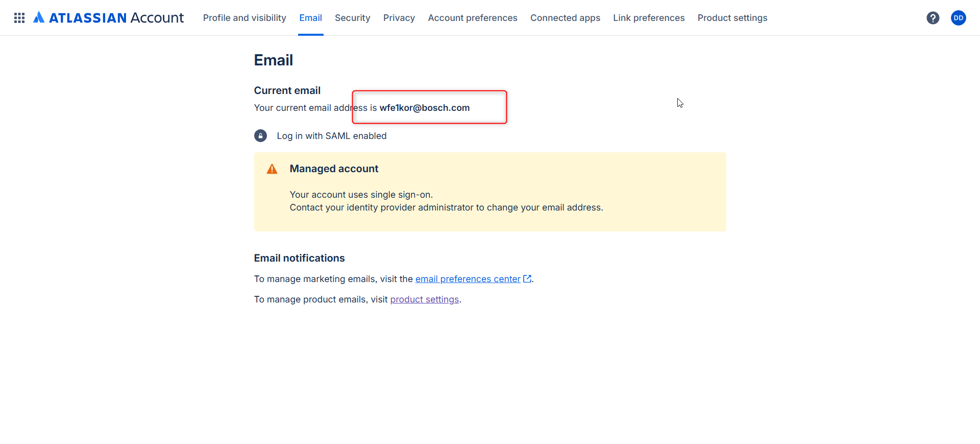Click the Managed account heading
This screenshot has width=980, height=444.
[334, 169]
